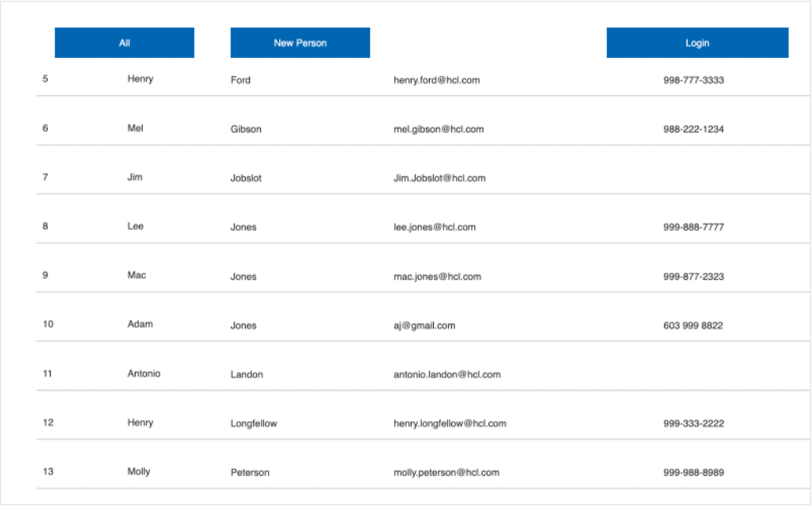Screen dimensions: 812x506
Task: Select email aj@gmail.com
Action: pyautogui.click(x=424, y=325)
